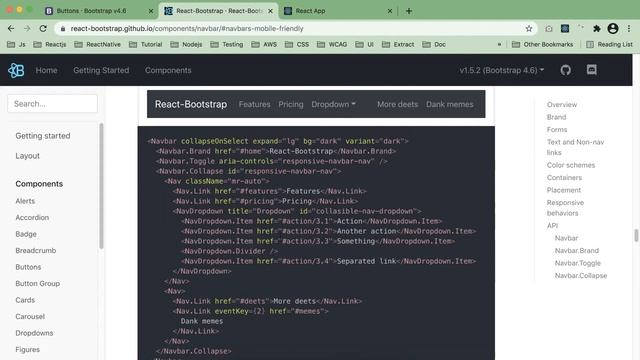Jump to Overview in table of contents
This screenshot has height=360, width=640.
(562, 104)
